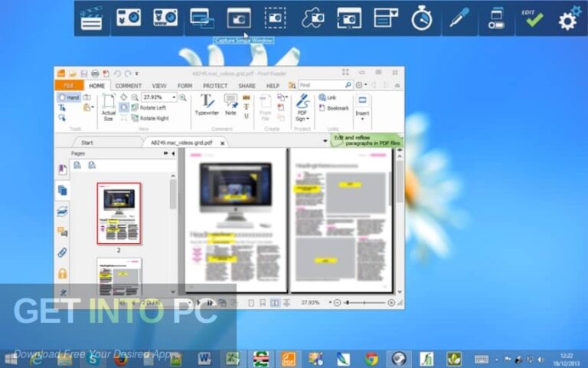Viewport: 588px width, 368px height.
Task: Open the zoom percentage dropdown in ribbon
Action: [x=174, y=97]
